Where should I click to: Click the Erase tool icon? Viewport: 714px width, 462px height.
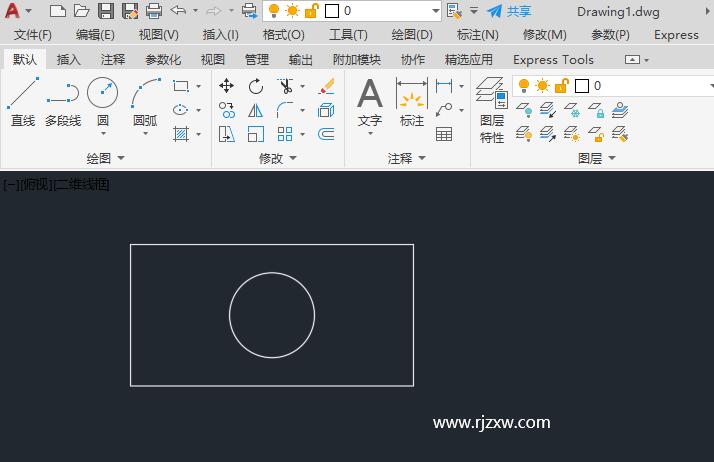(326, 86)
